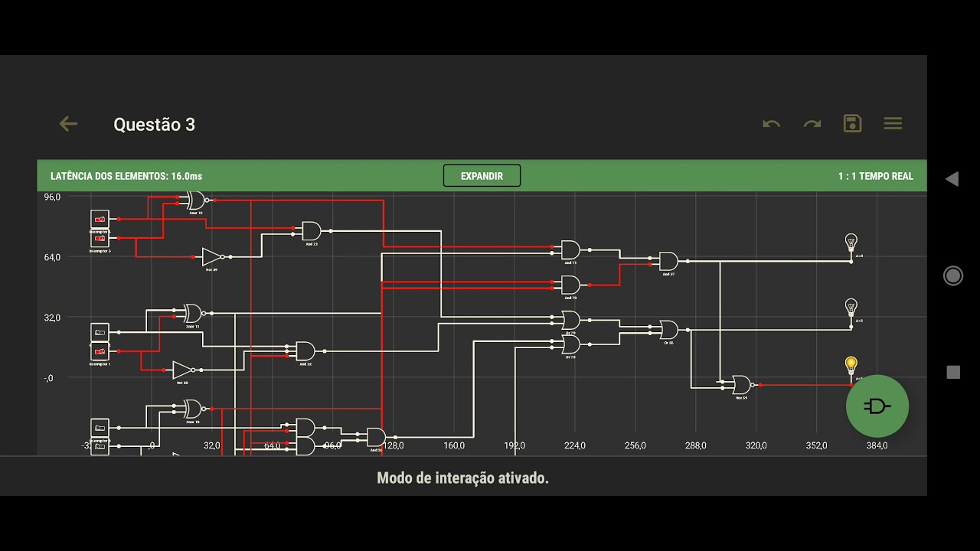Tap the Android recent apps square button
This screenshot has width=980, height=551.
tap(953, 372)
